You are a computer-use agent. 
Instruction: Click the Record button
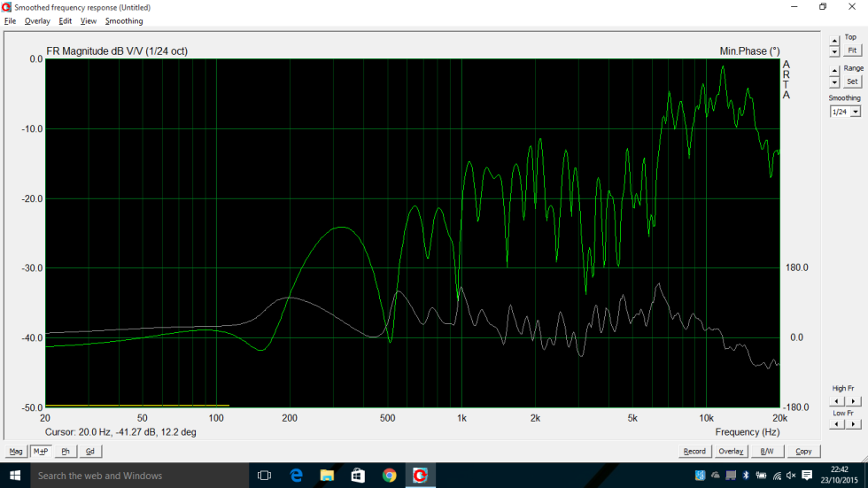694,452
